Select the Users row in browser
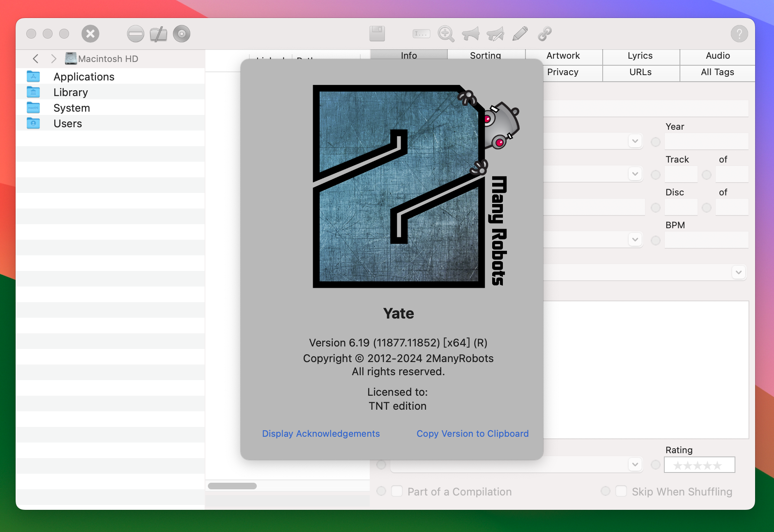Image resolution: width=774 pixels, height=532 pixels. (110, 123)
